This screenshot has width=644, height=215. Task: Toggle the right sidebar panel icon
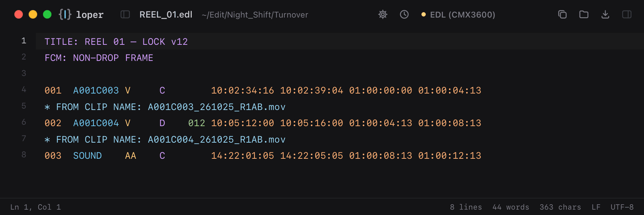627,14
